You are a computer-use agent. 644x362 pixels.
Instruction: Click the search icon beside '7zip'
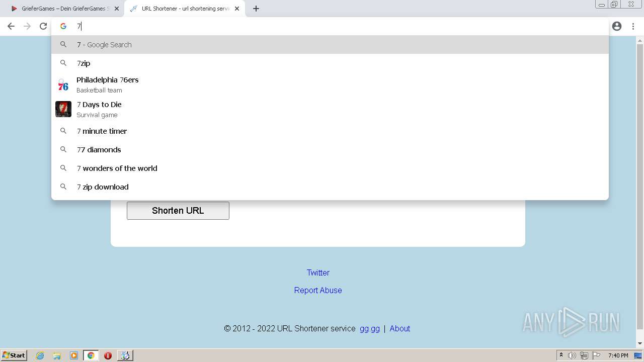[x=63, y=63]
